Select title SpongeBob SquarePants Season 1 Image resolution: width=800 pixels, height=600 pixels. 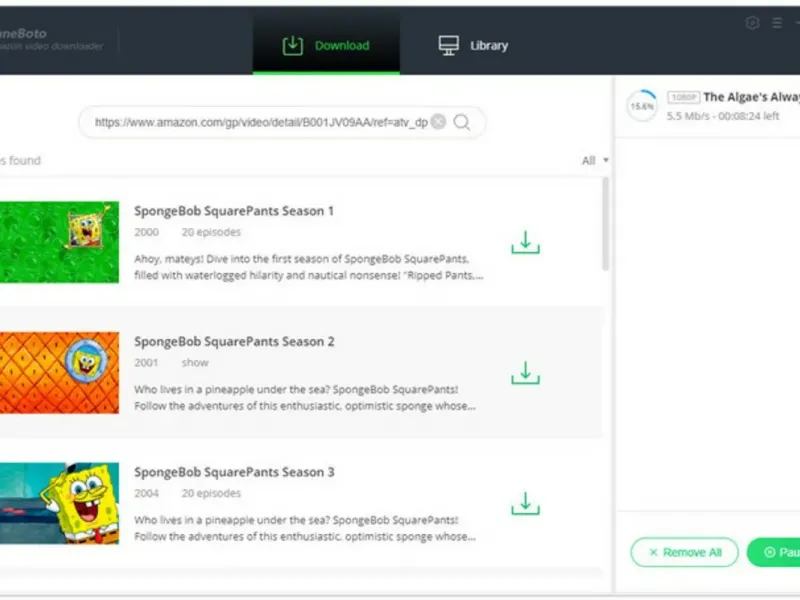[234, 211]
